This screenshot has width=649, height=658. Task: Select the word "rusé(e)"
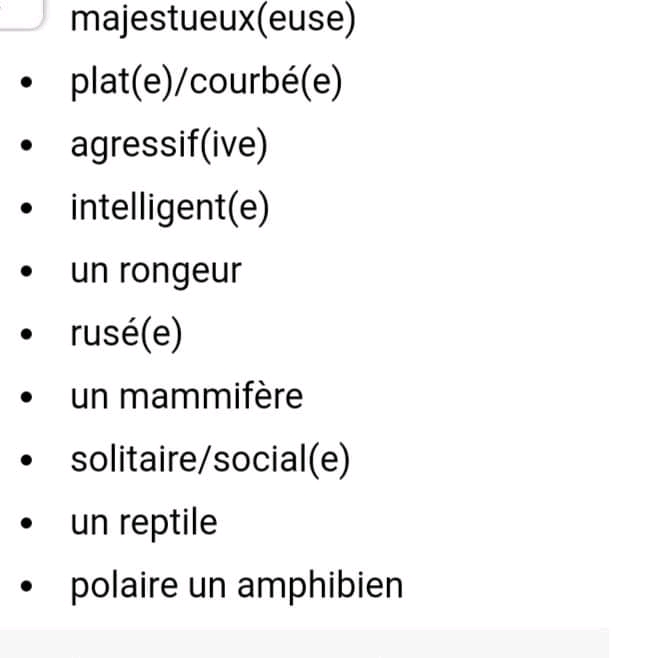point(126,334)
